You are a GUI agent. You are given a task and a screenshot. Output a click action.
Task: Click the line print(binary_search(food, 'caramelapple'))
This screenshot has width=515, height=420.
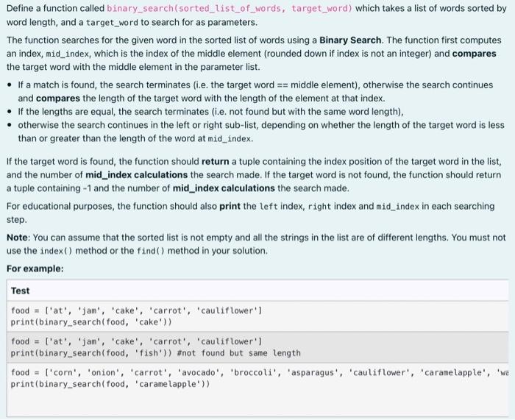110,384
